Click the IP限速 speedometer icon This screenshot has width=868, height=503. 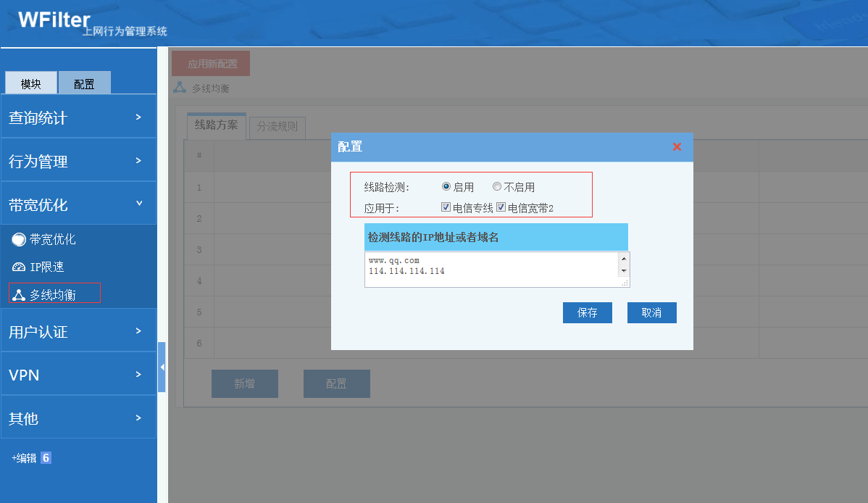(x=19, y=267)
